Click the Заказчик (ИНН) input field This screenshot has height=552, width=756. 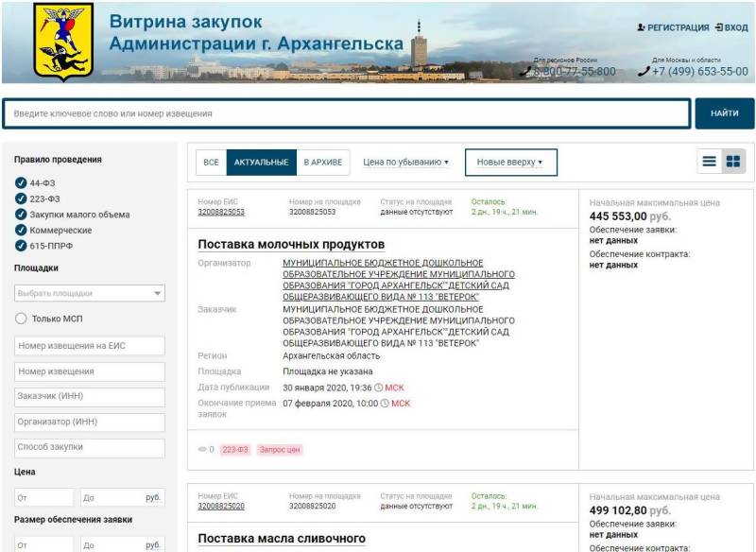coord(90,397)
